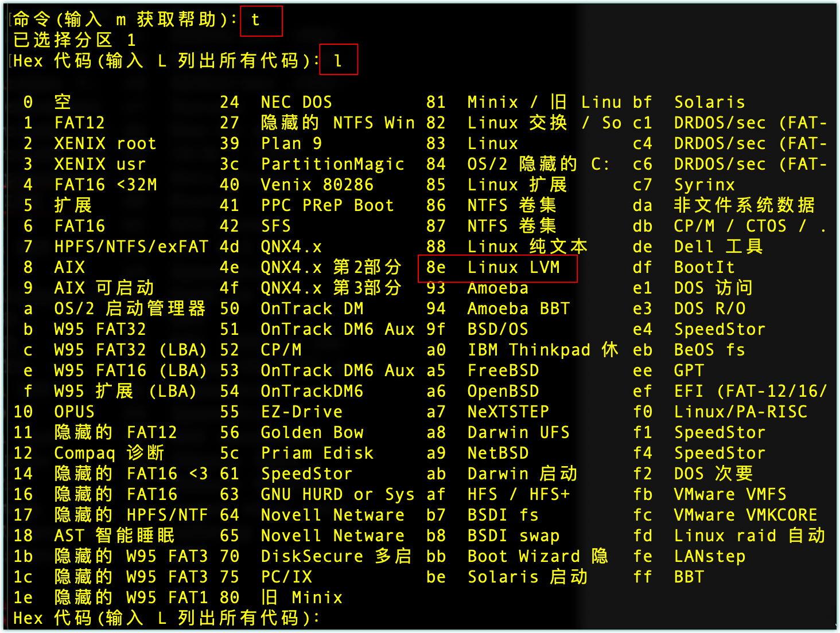This screenshot has height=633, width=840.
Task: Click the '已选择分区 1' line
Action: pyautogui.click(x=75, y=40)
